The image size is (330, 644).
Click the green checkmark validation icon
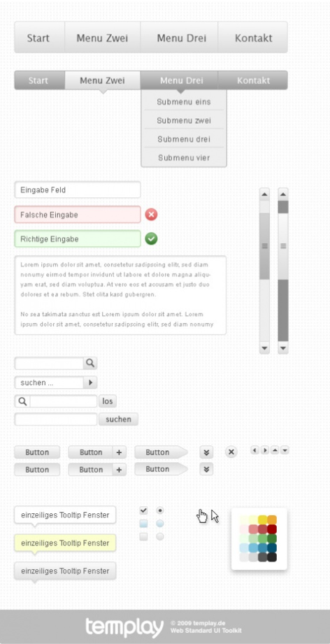click(x=151, y=238)
